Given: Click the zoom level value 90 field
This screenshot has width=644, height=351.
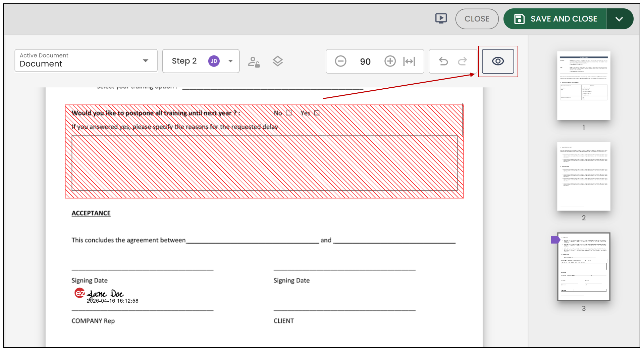Looking at the screenshot, I should point(365,61).
